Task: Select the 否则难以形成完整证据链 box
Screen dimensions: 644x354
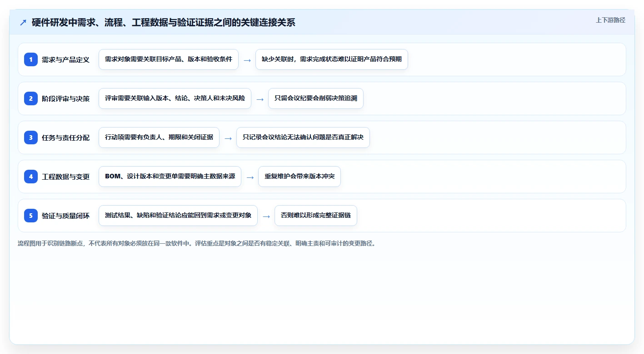Action: (316, 216)
